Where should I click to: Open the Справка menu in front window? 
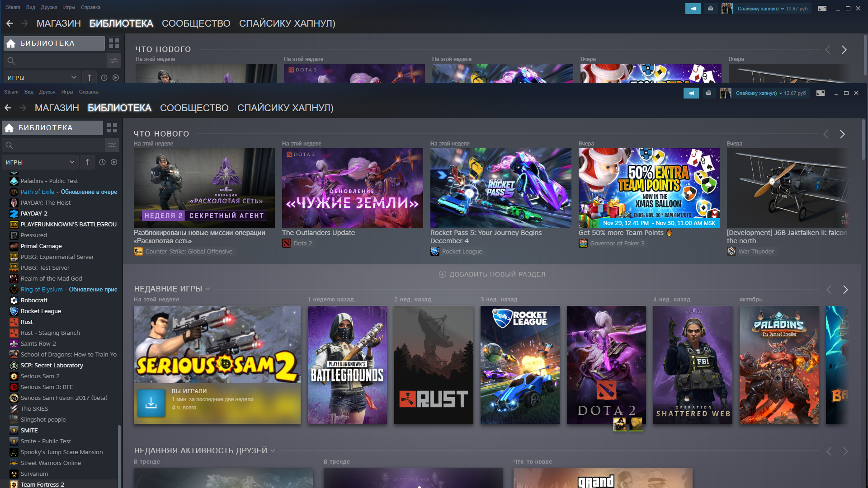(x=89, y=92)
